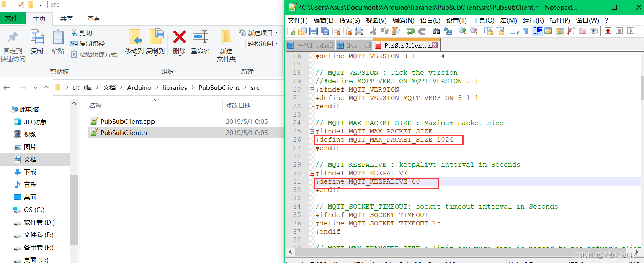Viewport: 644px width, 263px height.
Task: Click the Print icon in Notepad++ toolbar
Action: tap(359, 31)
